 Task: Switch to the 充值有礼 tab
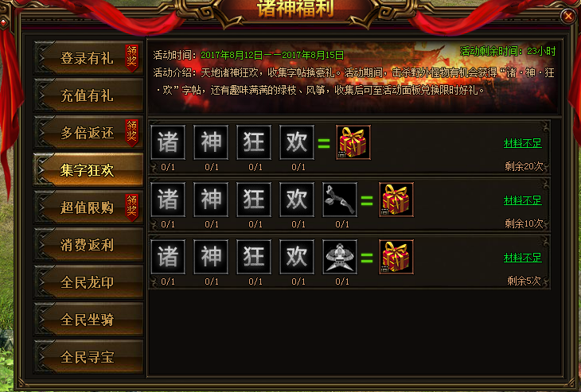[x=88, y=95]
